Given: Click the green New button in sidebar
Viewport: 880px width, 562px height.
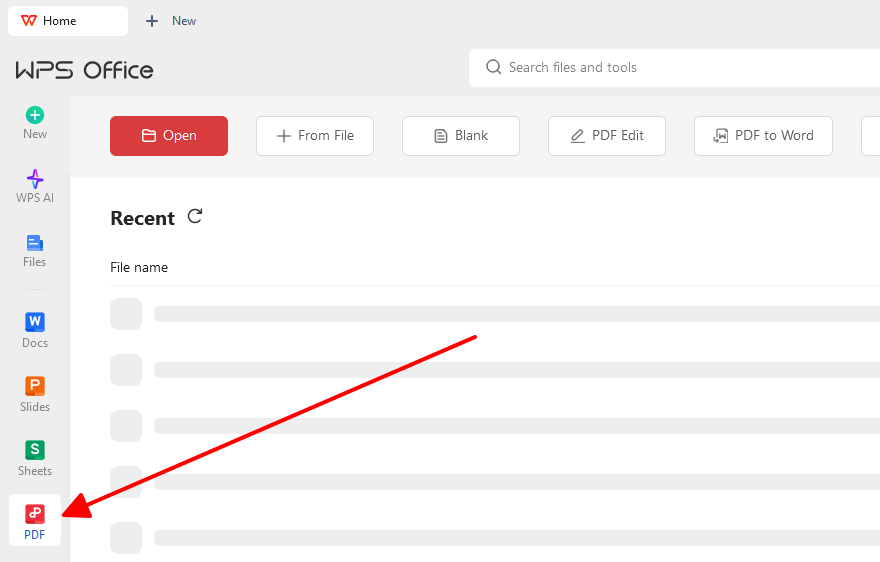Looking at the screenshot, I should click(x=35, y=122).
